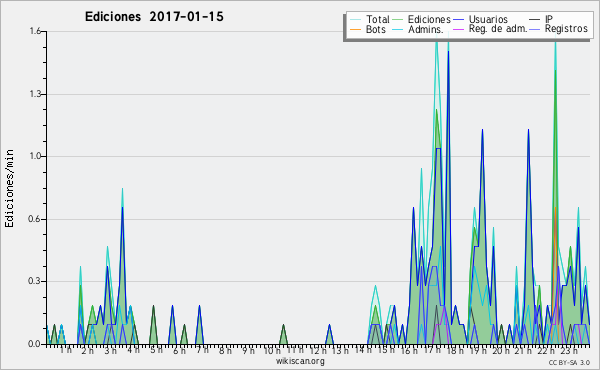Click the 0.3 y-axis value

(x=35, y=281)
